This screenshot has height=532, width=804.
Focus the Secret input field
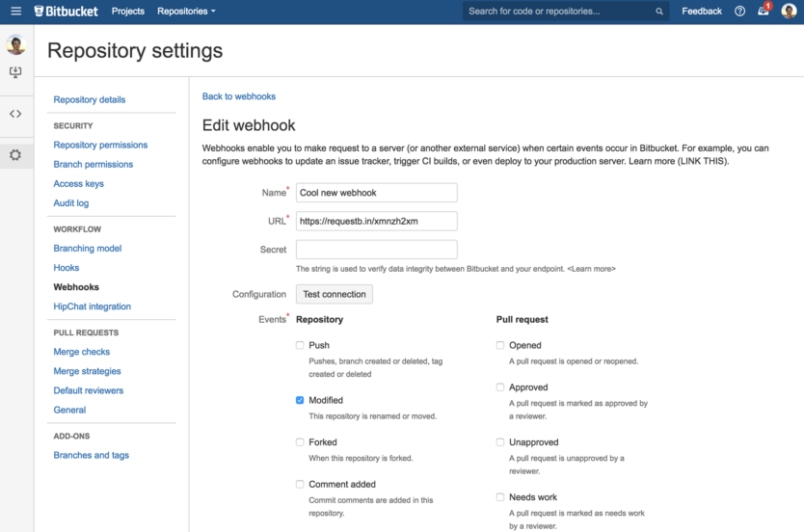pos(376,250)
